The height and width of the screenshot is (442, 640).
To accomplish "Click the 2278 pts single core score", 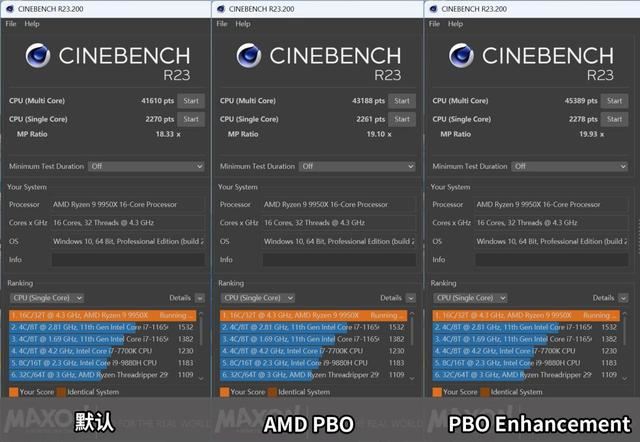I will coord(583,119).
